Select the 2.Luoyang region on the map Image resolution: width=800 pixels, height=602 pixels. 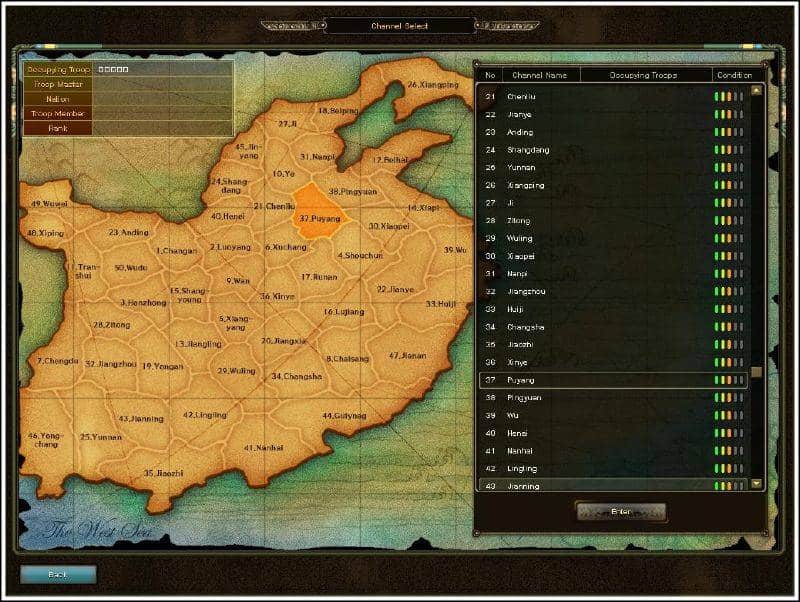click(x=230, y=247)
